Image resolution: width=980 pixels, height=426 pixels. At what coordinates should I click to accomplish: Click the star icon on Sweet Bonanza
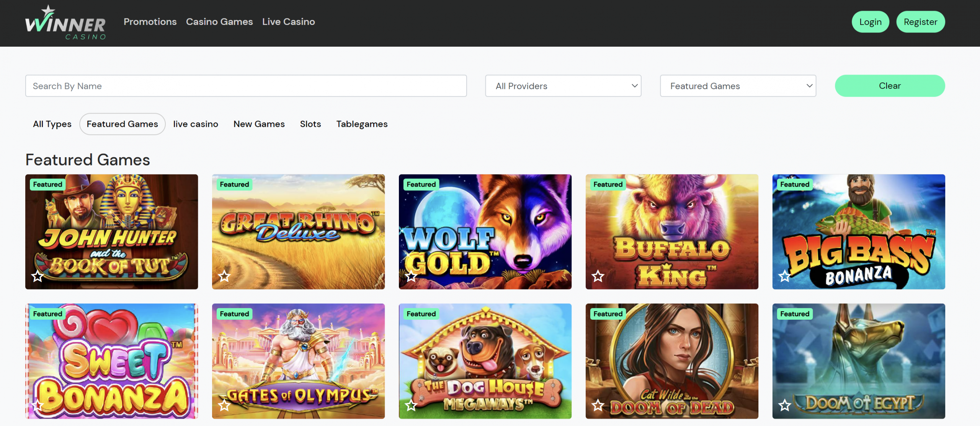(x=38, y=405)
